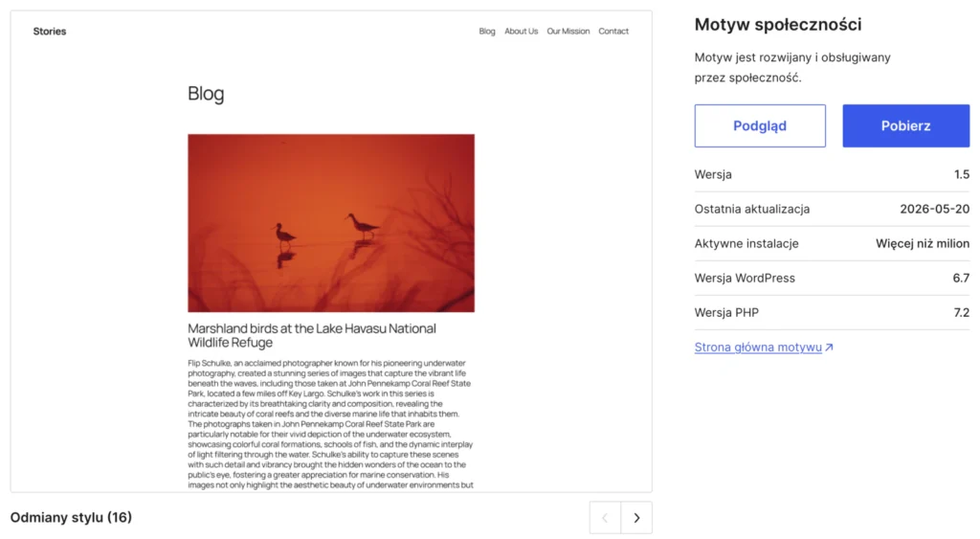Go to previous style variation arrow
Image resolution: width=980 pixels, height=539 pixels.
[605, 518]
